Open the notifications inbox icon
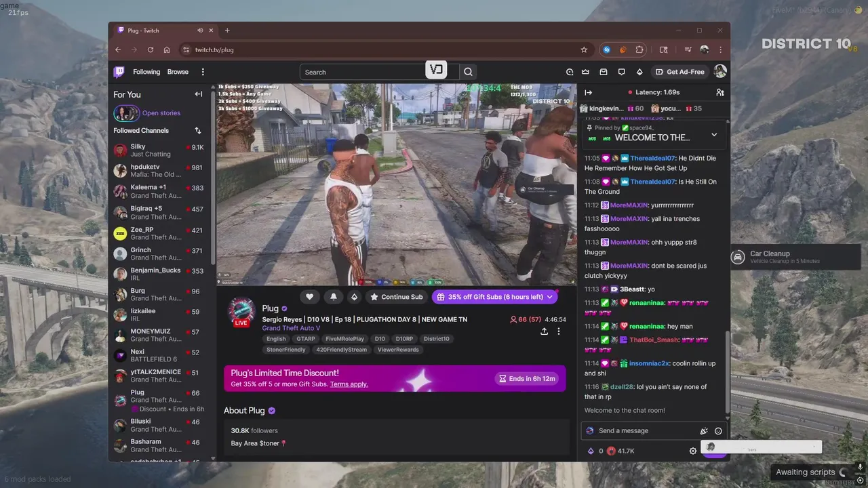868x488 pixels. coord(604,72)
